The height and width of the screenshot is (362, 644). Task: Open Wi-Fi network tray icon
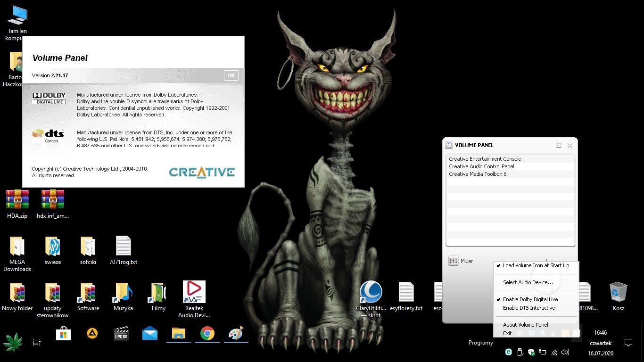point(554,352)
